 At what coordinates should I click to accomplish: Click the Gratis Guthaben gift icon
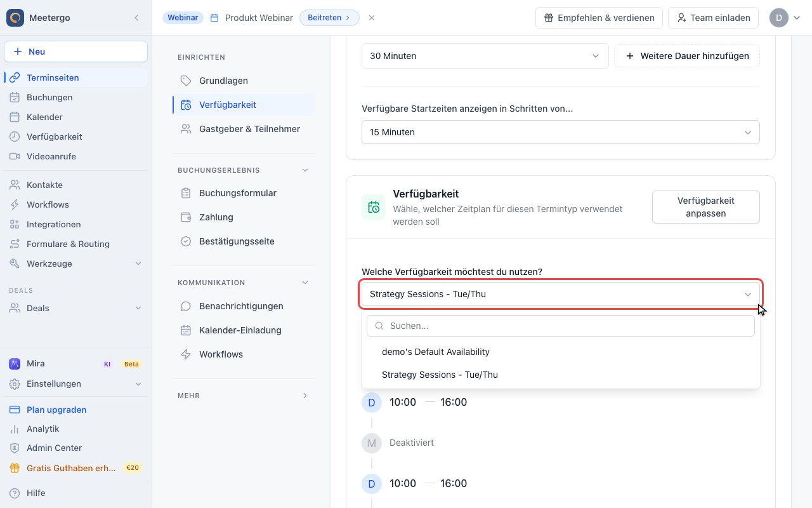click(x=15, y=468)
